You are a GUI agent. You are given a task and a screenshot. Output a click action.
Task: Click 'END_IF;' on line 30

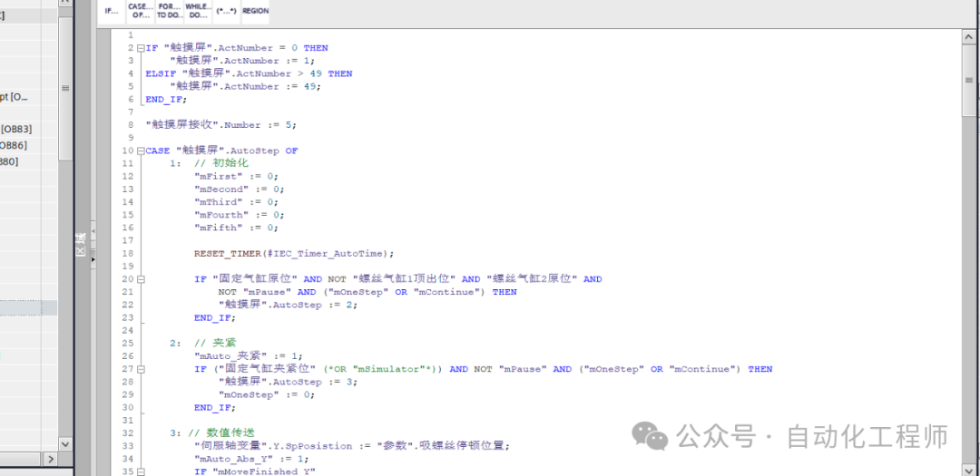(x=215, y=408)
